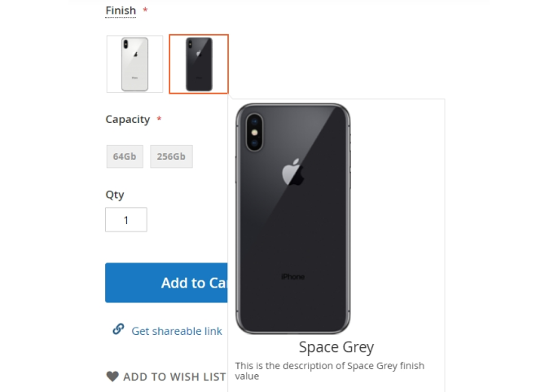
Task: Click the Qty label
Action: tap(115, 195)
